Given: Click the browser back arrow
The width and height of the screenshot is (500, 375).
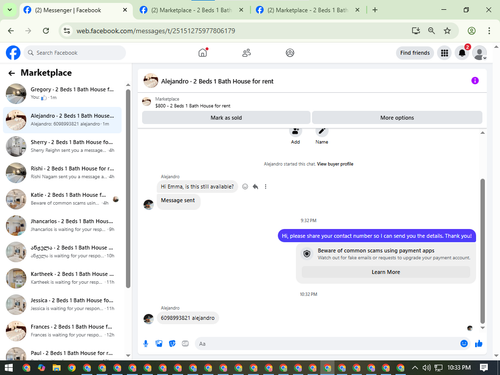Looking at the screenshot, I should pyautogui.click(x=11, y=31).
